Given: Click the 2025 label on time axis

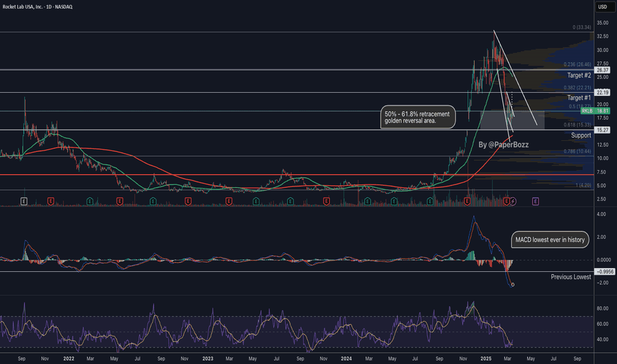Looking at the screenshot, I should (485, 359).
